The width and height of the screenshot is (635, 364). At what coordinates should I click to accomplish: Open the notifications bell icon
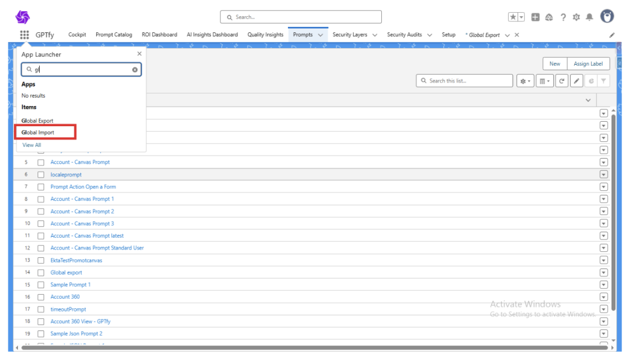(x=589, y=17)
